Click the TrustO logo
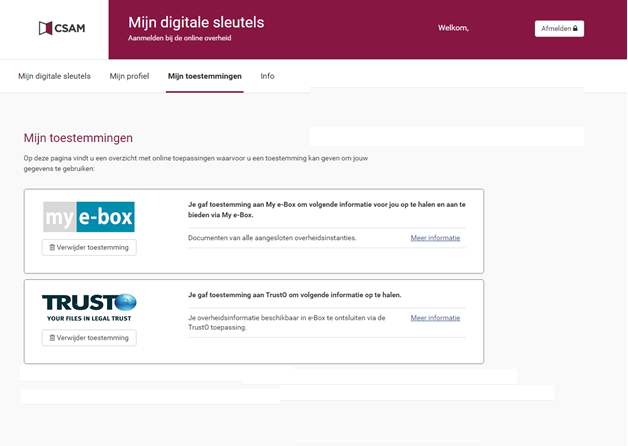This screenshot has width=628, height=446. (89, 307)
